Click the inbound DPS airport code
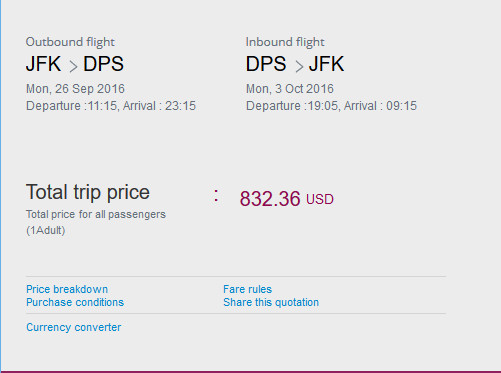This screenshot has height=373, width=501. [x=266, y=64]
